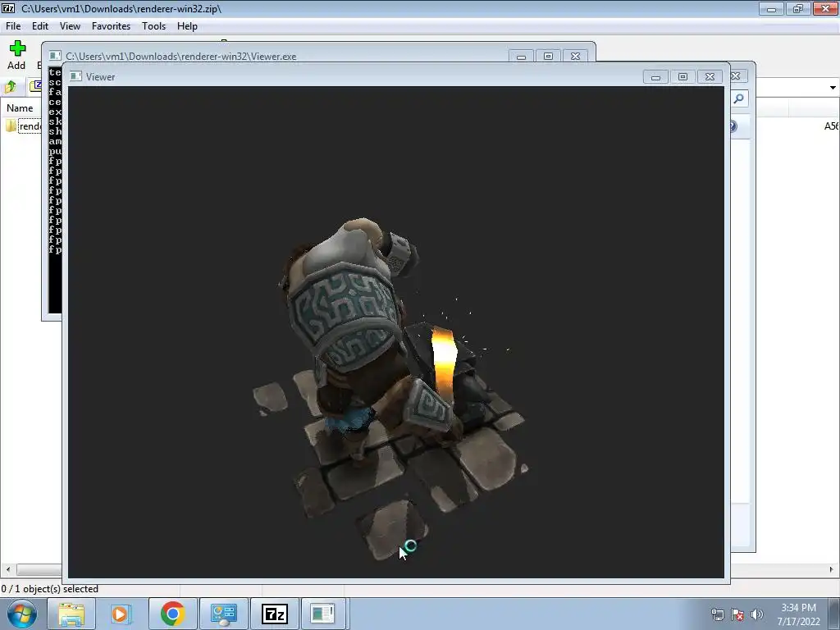
Task: Click the right arrow of horizontal scrollbar
Action: pyautogui.click(x=832, y=569)
